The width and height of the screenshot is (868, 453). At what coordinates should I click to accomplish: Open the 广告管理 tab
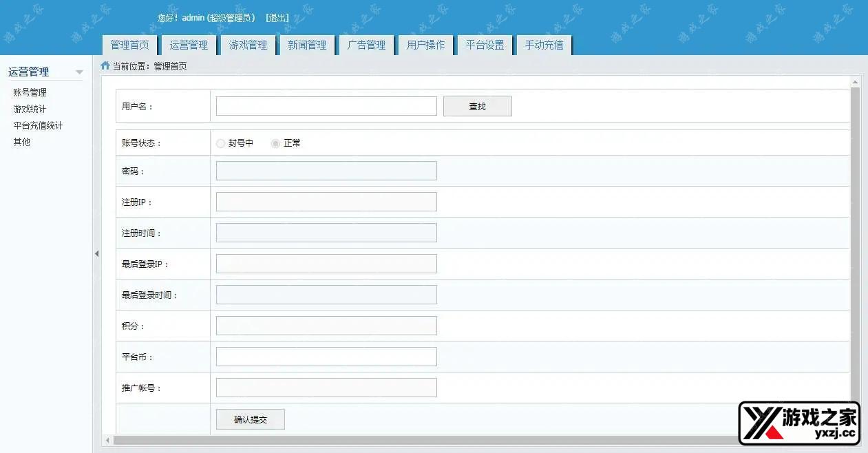coord(366,45)
